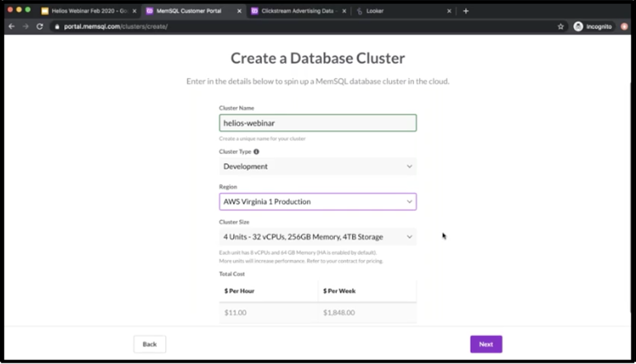The height and width of the screenshot is (364, 636).
Task: Click the $1,848.00 per week cost cell
Action: (368, 312)
